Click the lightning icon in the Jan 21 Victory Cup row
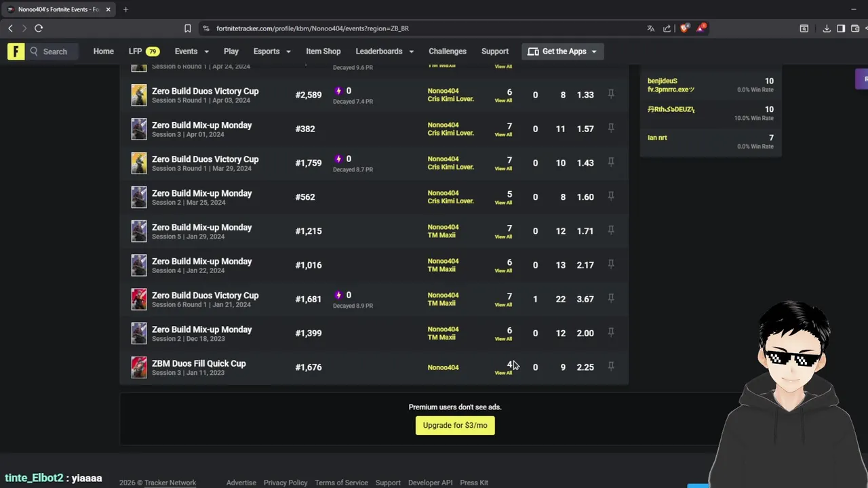Image resolution: width=868 pixels, height=488 pixels. [x=338, y=296]
